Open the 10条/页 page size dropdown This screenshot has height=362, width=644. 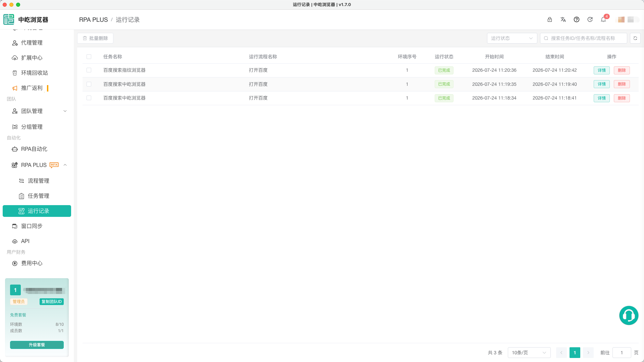pyautogui.click(x=529, y=353)
